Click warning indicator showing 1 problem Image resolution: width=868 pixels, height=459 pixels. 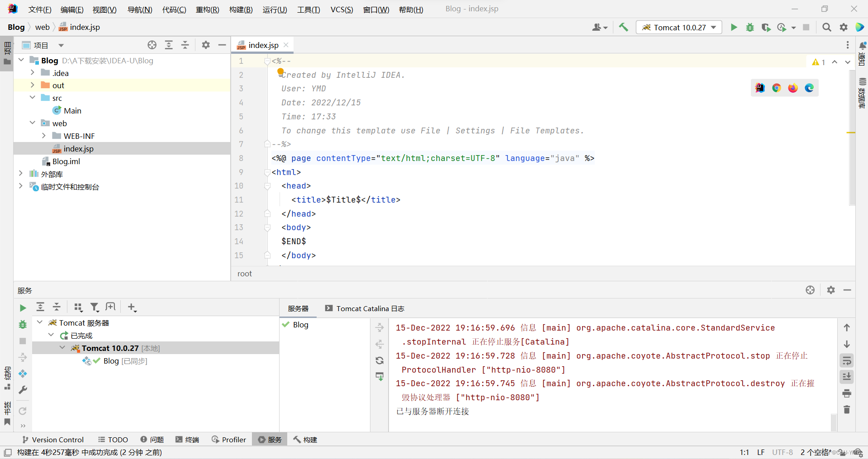(819, 62)
